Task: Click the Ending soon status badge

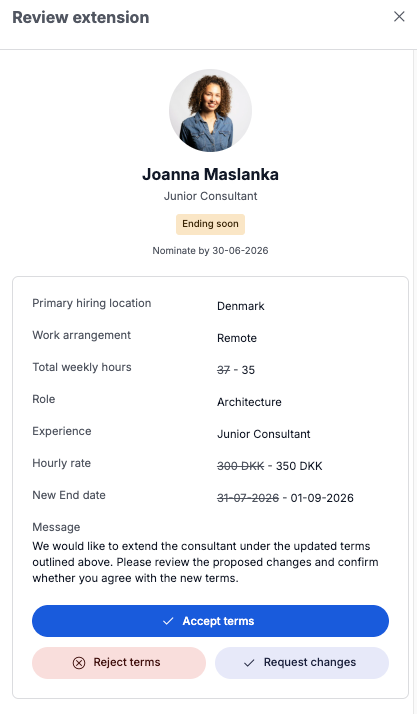Action: point(210,224)
